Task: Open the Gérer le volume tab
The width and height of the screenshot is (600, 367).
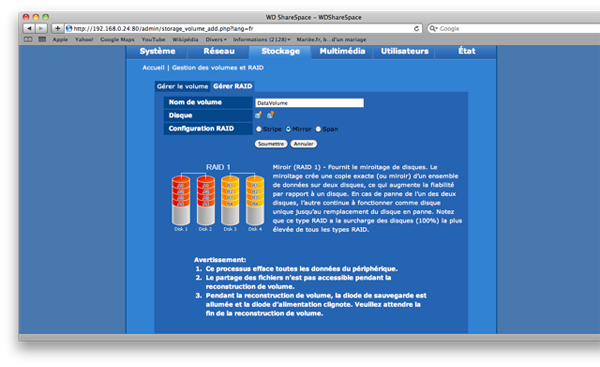Action: (x=182, y=86)
